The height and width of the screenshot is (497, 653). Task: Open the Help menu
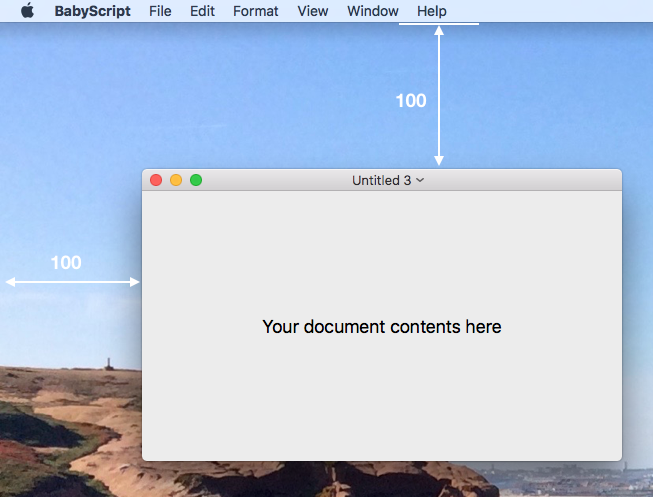(x=432, y=11)
